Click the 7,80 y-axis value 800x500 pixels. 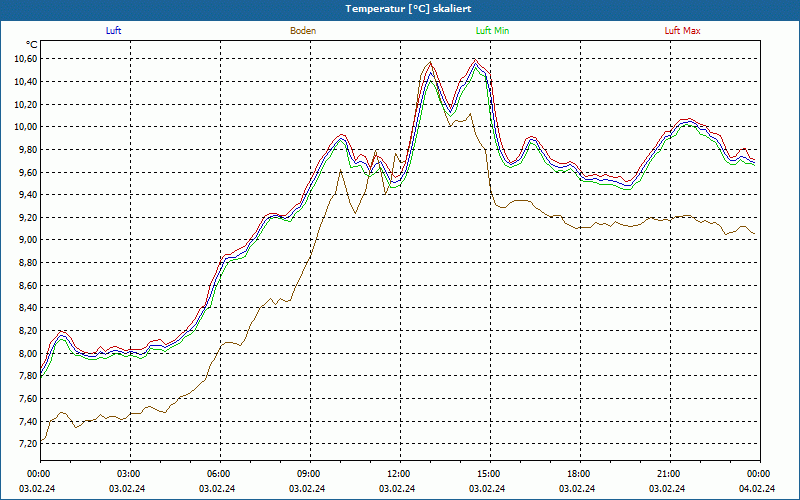(28, 376)
